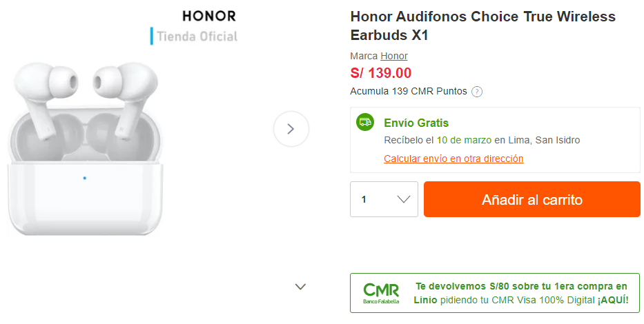Expand the chevron below the product image

click(x=300, y=287)
